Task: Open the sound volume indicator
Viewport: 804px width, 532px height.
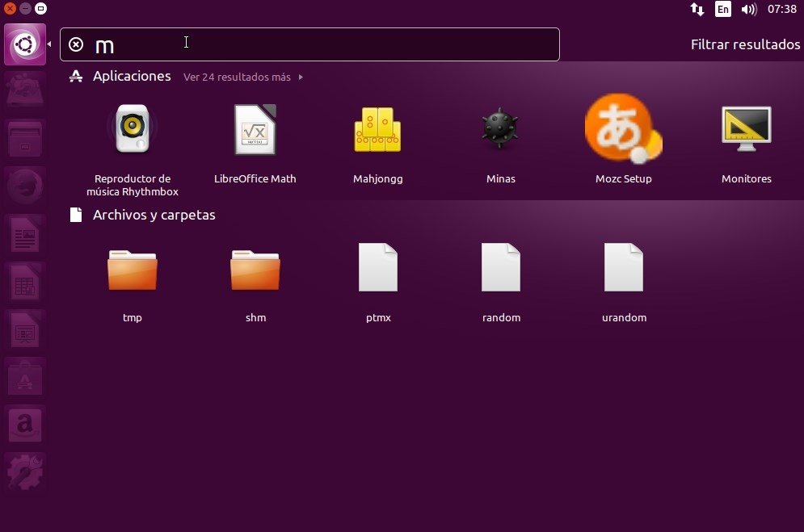Action: click(749, 9)
